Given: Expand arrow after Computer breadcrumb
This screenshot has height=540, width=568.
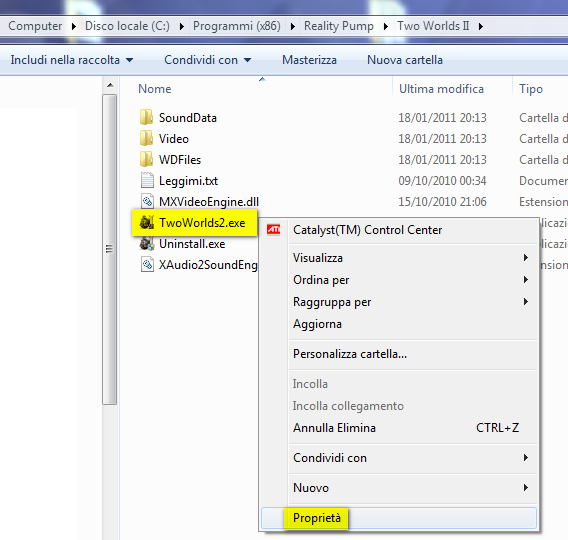Looking at the screenshot, I should [x=74, y=26].
